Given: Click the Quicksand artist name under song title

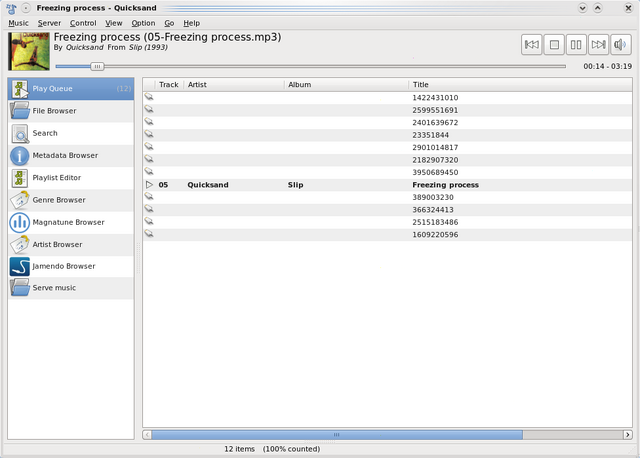Looking at the screenshot, I should (x=85, y=47).
